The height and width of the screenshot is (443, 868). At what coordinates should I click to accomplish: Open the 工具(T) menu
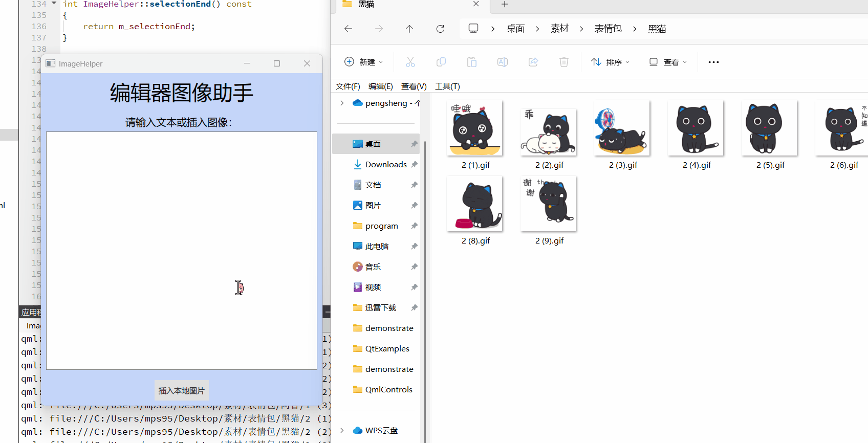click(448, 86)
